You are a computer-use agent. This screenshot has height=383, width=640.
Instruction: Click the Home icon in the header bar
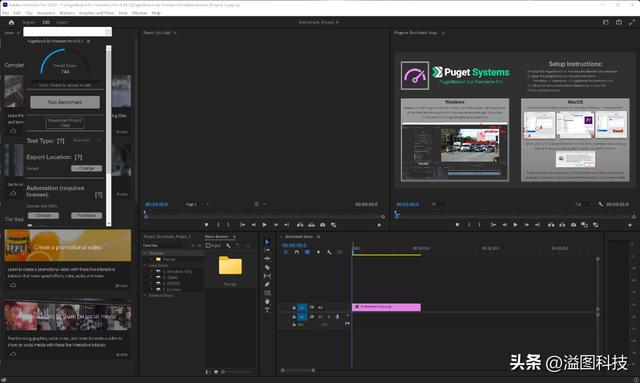pos(11,22)
